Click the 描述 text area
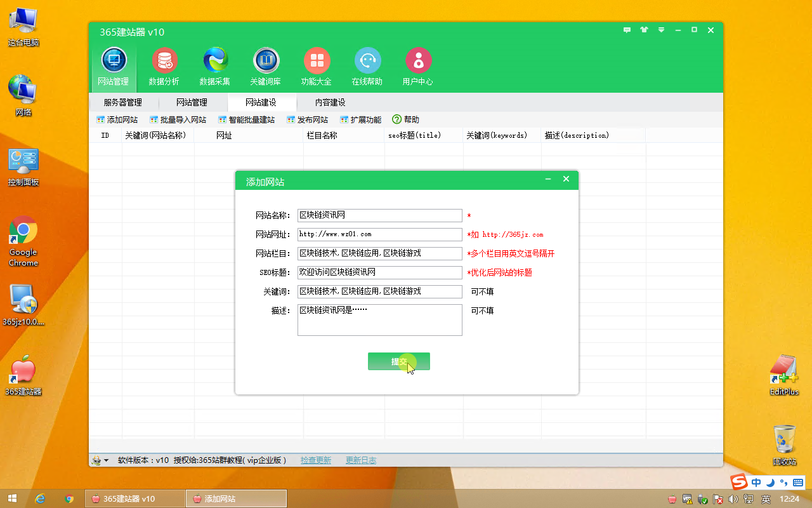This screenshot has width=812, height=508. 380,320
